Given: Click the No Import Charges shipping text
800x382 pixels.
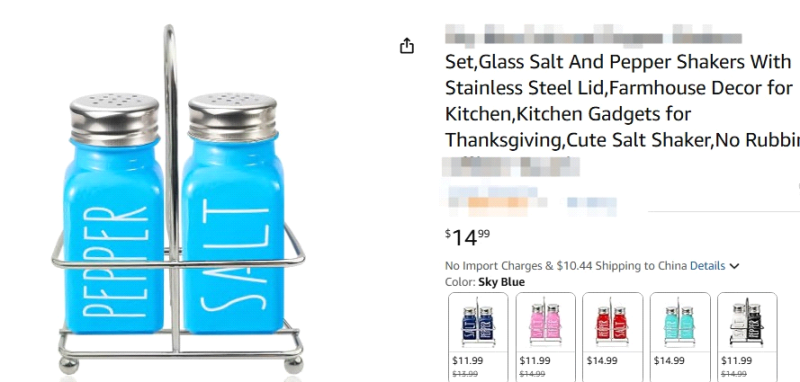Looking at the screenshot, I should coord(566,266).
